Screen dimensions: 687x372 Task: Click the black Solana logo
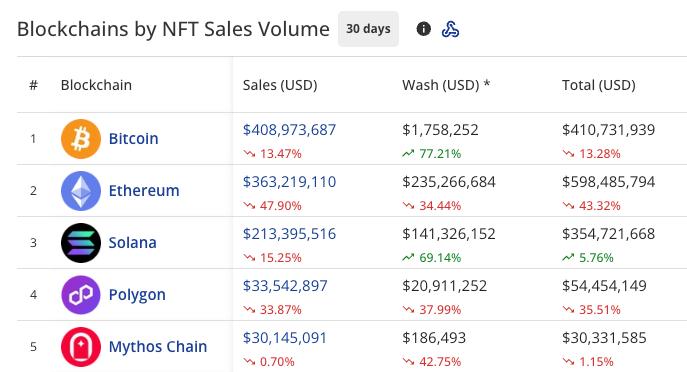(x=81, y=243)
